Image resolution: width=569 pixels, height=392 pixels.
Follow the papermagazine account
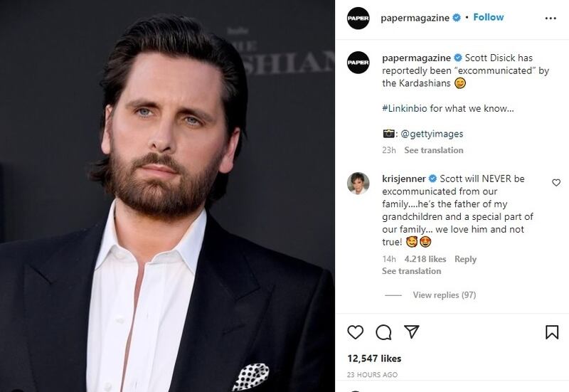pyautogui.click(x=489, y=17)
